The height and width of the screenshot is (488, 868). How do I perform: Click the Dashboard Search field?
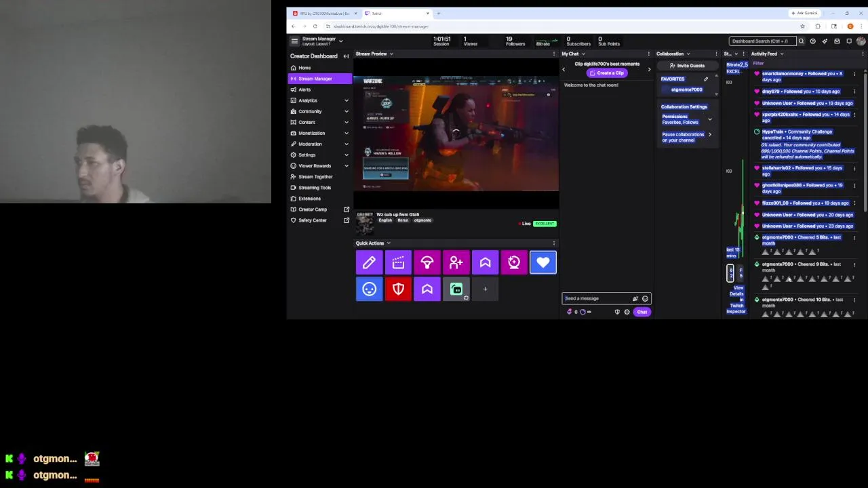pyautogui.click(x=762, y=41)
